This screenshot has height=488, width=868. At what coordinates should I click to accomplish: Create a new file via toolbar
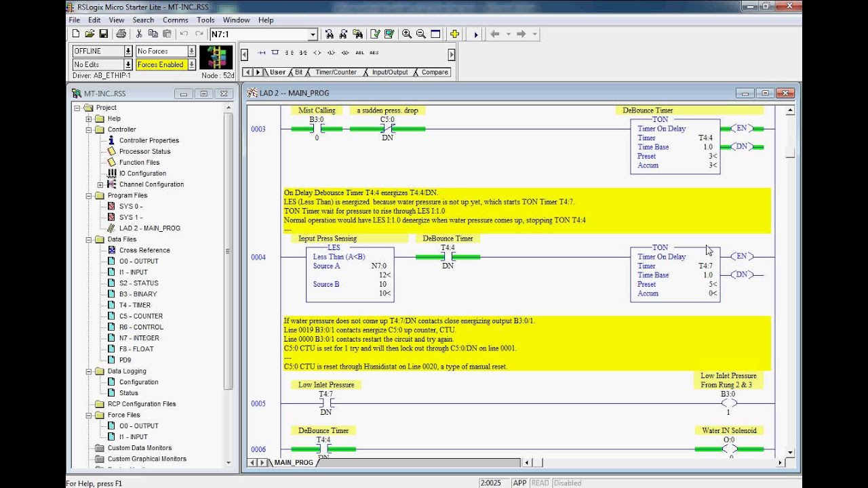(75, 34)
